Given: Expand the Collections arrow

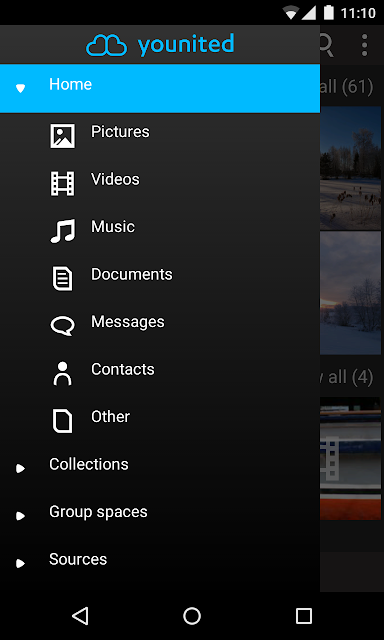Looking at the screenshot, I should [x=20, y=468].
